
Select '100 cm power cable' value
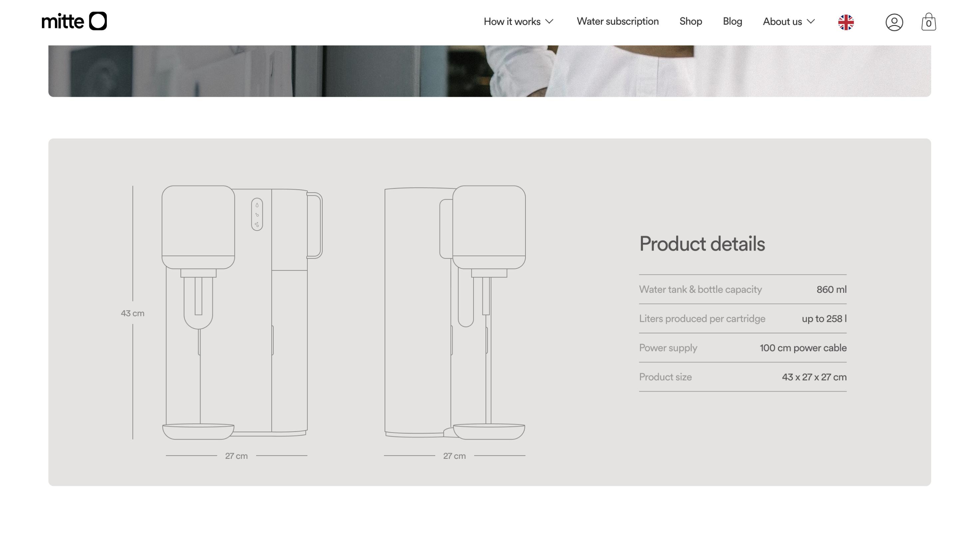coord(803,348)
